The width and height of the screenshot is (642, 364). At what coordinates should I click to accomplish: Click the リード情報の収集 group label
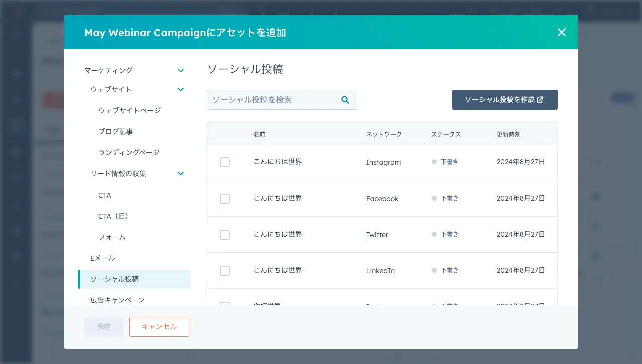(118, 173)
